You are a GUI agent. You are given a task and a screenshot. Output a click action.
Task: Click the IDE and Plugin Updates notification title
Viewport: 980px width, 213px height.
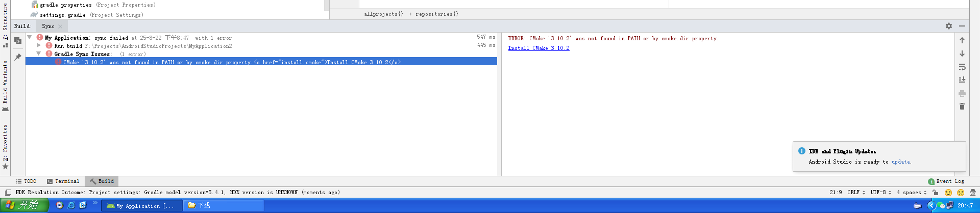click(x=842, y=151)
